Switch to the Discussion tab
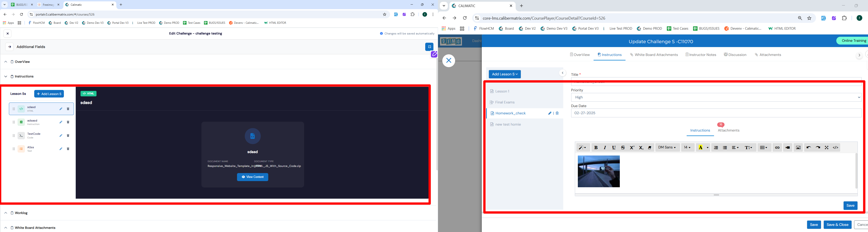This screenshot has height=232, width=868. pyautogui.click(x=735, y=55)
